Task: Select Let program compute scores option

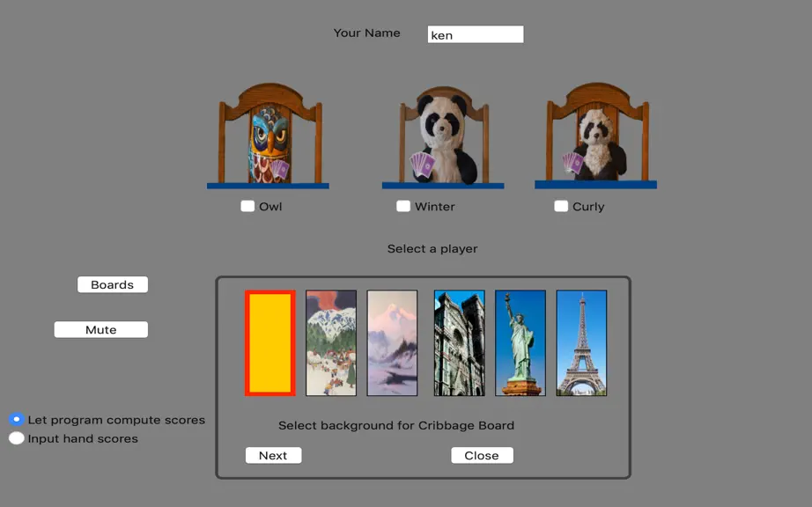Action: pos(17,419)
